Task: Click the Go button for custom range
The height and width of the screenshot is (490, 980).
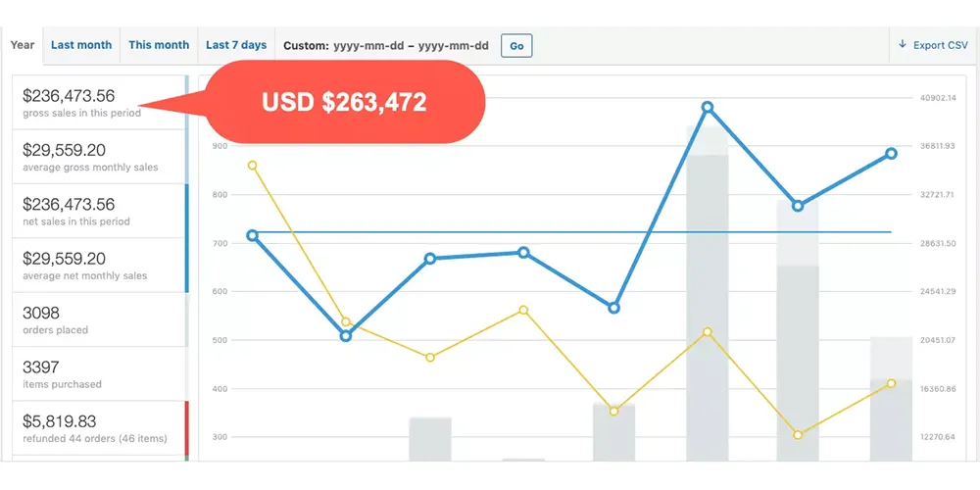Action: 516,46
